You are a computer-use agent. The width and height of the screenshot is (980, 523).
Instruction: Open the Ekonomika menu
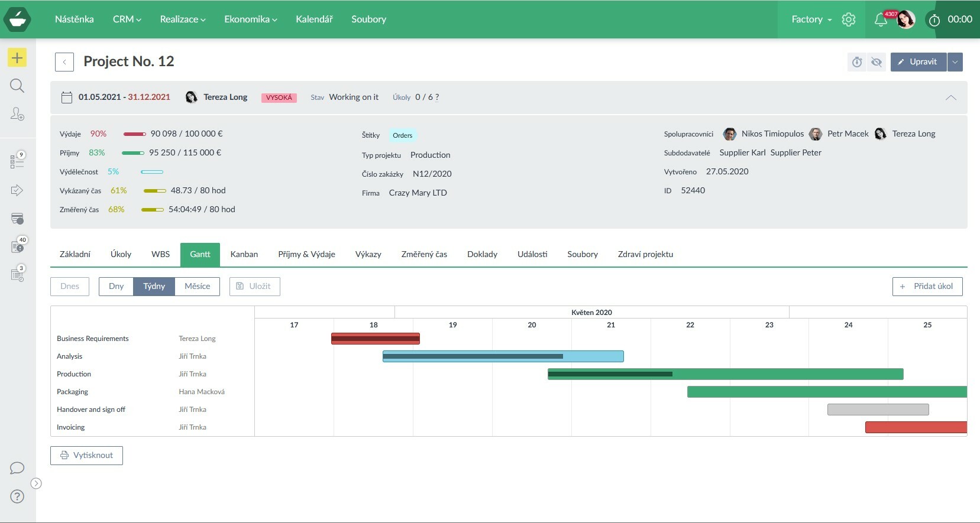tap(250, 20)
